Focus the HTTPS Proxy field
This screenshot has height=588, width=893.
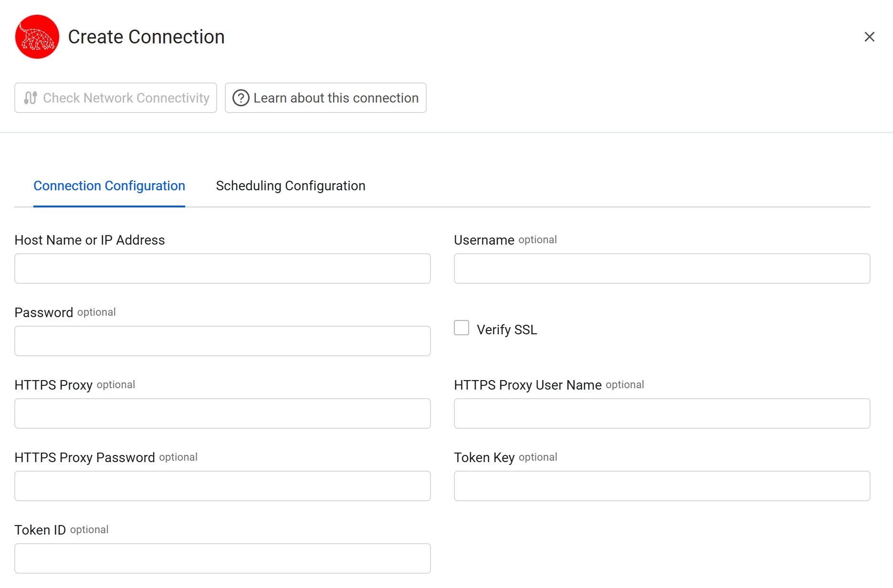(222, 413)
